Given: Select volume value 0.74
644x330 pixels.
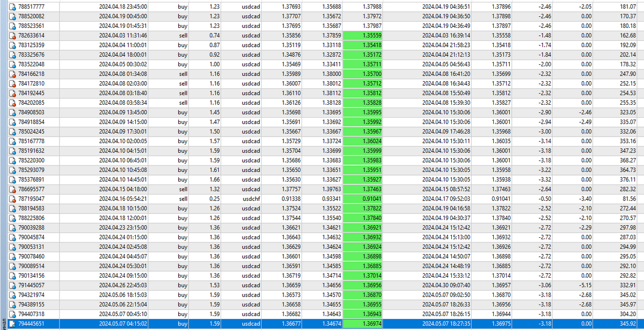Looking at the screenshot, I should click(214, 35).
